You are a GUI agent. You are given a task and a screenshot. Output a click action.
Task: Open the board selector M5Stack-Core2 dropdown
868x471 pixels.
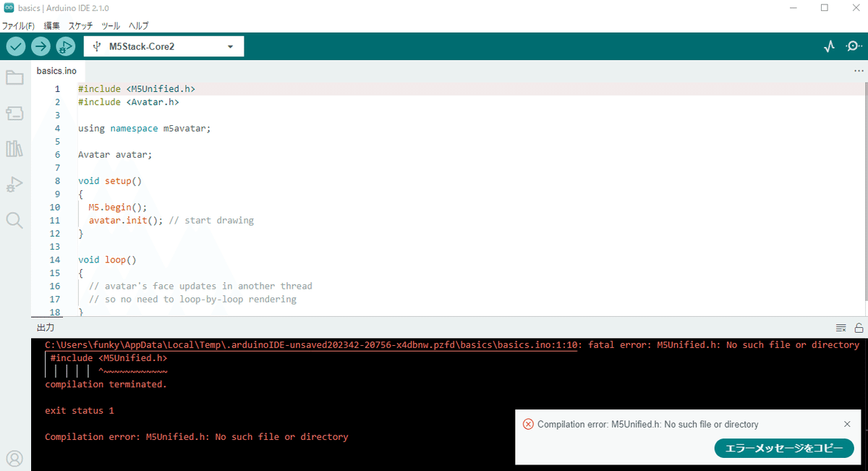coord(163,46)
